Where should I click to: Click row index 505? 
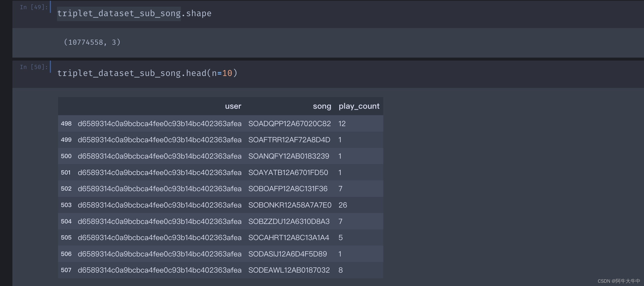pos(66,237)
